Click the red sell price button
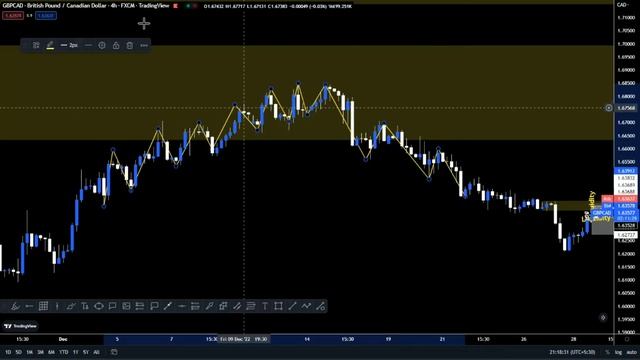Viewport: 640px width, 360px height. (x=13, y=16)
